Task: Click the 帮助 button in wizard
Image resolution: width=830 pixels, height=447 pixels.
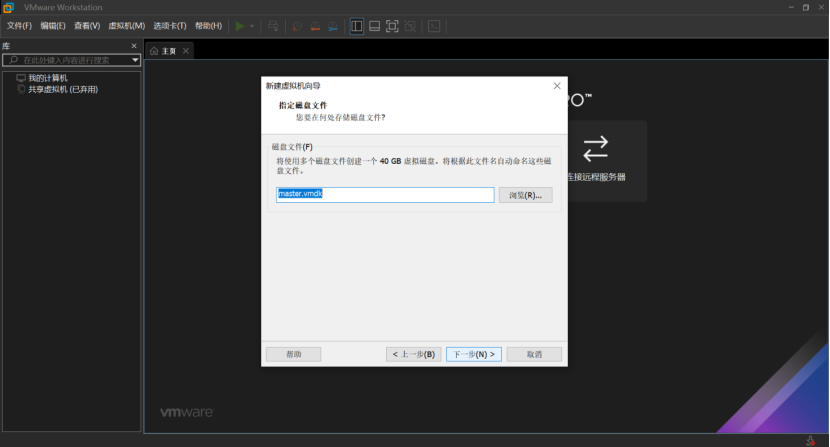Action: pos(293,354)
